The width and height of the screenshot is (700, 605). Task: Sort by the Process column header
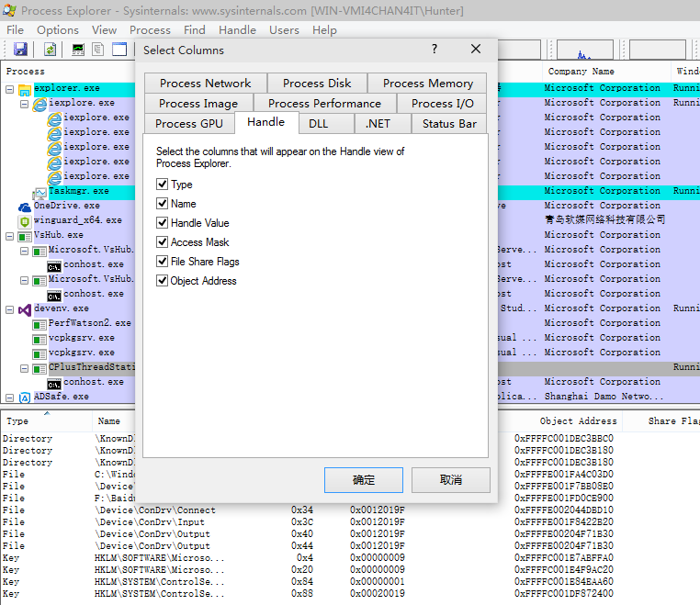[68, 72]
